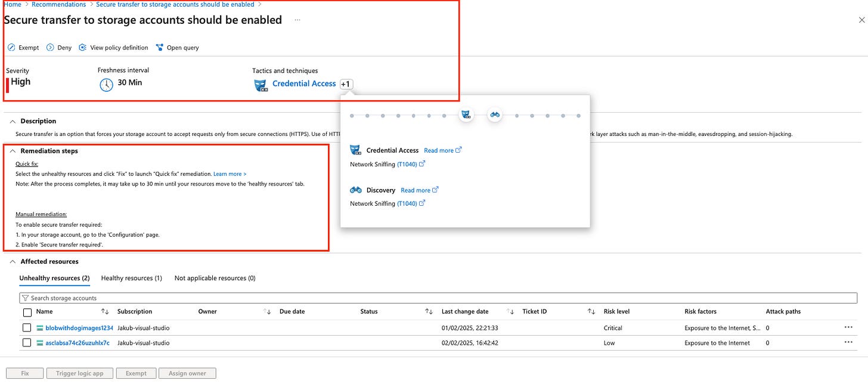
Task: Click storage icon beside blobwithdogimages1234
Action: pos(40,328)
